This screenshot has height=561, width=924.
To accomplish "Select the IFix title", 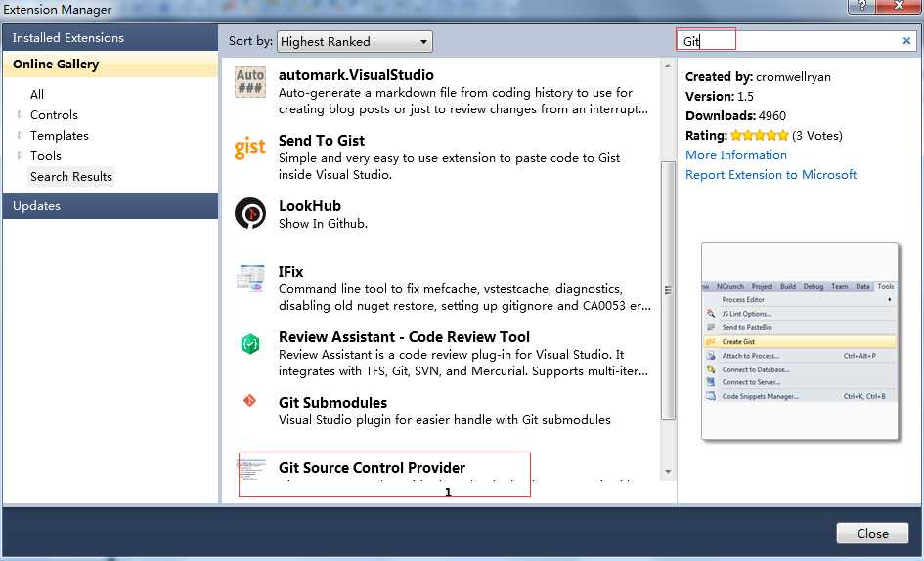I will 291,271.
